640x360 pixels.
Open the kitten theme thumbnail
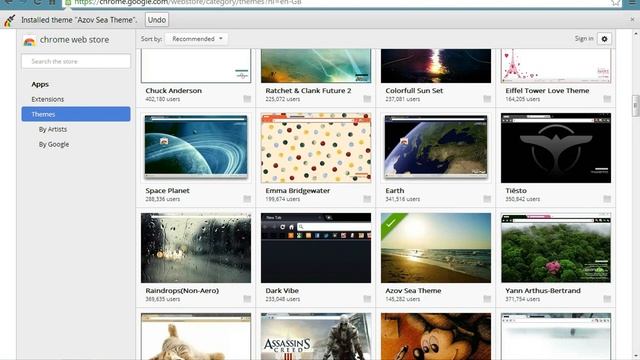point(196,336)
